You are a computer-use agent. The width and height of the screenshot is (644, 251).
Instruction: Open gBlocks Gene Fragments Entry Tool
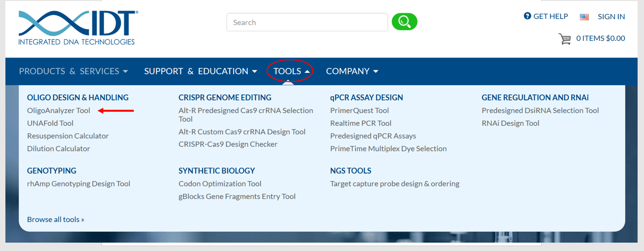tap(237, 196)
